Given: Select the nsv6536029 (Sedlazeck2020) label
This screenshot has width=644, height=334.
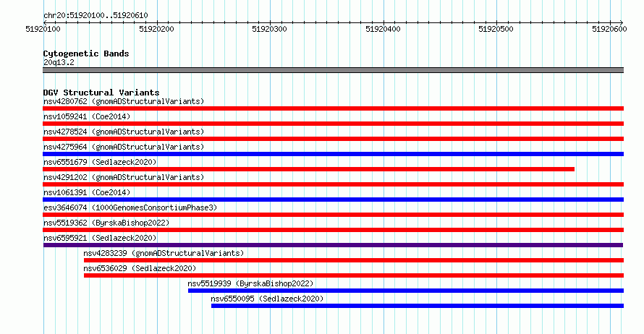Looking at the screenshot, I should (140, 268).
